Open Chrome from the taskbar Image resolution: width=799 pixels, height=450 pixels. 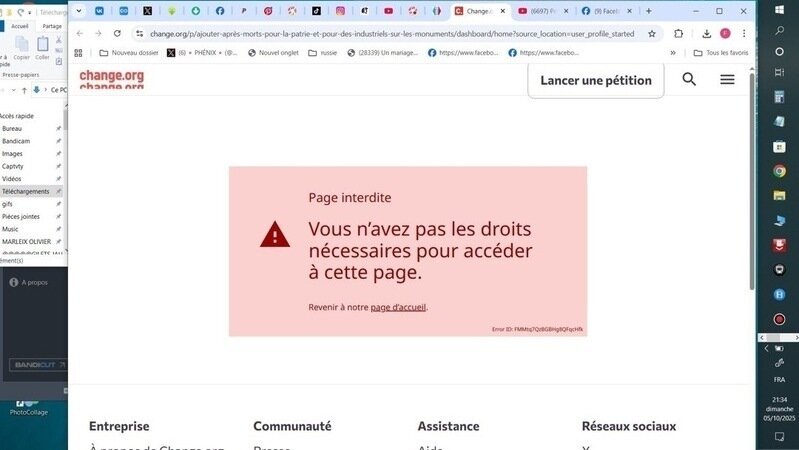[779, 171]
